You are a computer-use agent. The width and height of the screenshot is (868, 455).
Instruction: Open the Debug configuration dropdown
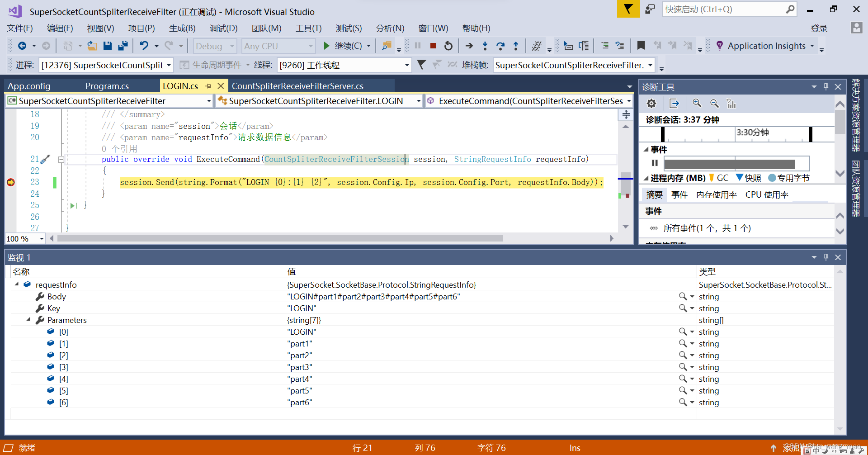point(215,46)
